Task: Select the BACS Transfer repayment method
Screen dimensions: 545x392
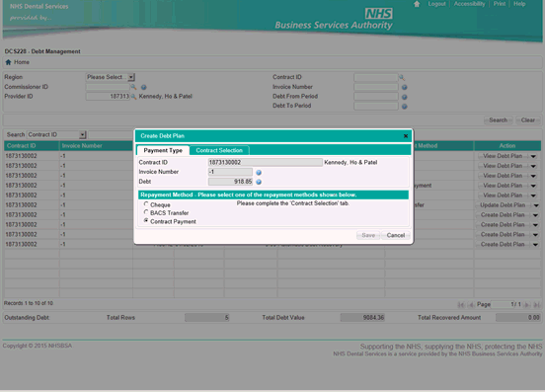Action: (x=146, y=212)
